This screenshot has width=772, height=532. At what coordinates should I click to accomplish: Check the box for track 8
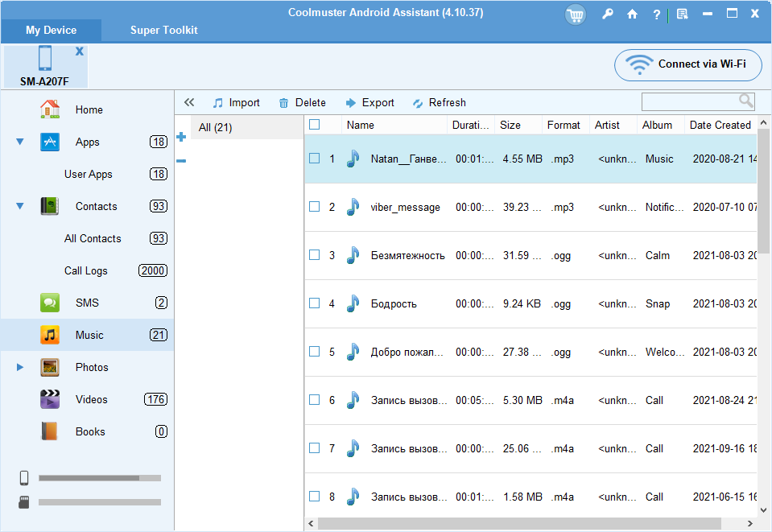pos(314,496)
